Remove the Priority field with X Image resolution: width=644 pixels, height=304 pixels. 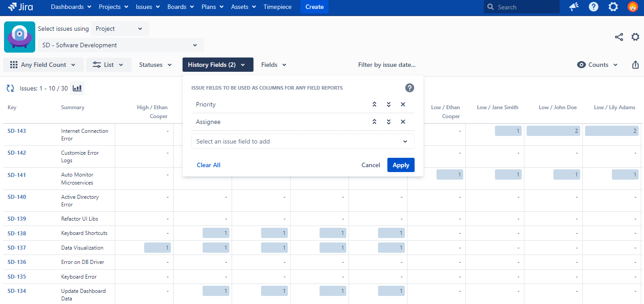(x=403, y=104)
